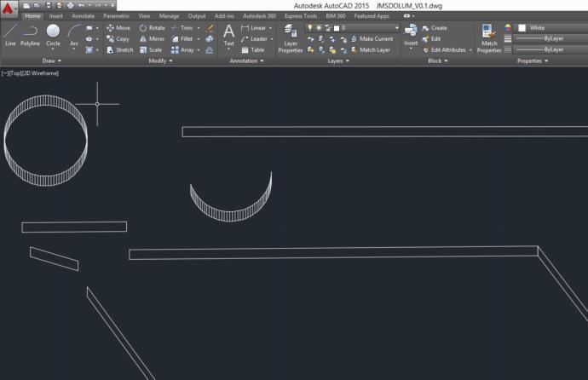
Task: Select the Line drawing tool
Action: point(10,35)
